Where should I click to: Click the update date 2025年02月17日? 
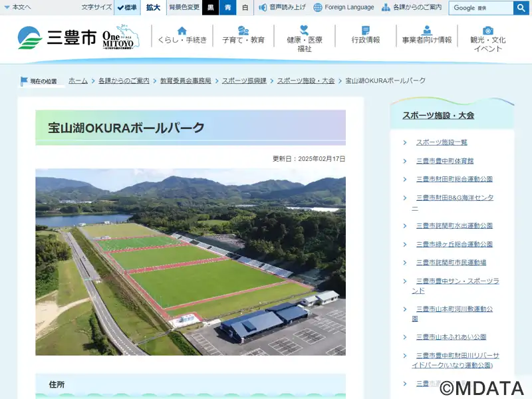point(322,159)
